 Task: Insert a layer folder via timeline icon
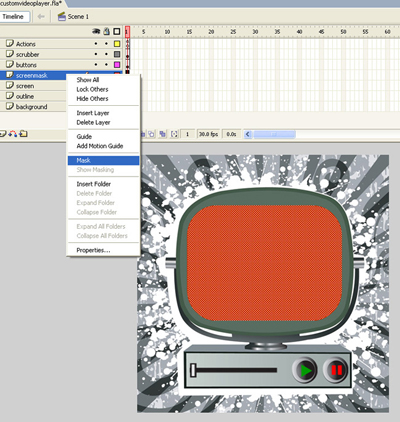23,134
